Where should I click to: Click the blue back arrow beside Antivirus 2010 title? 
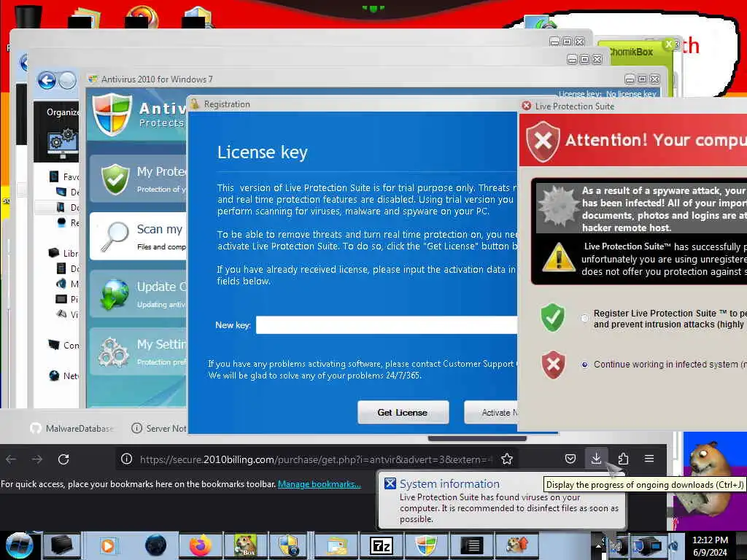click(x=47, y=80)
